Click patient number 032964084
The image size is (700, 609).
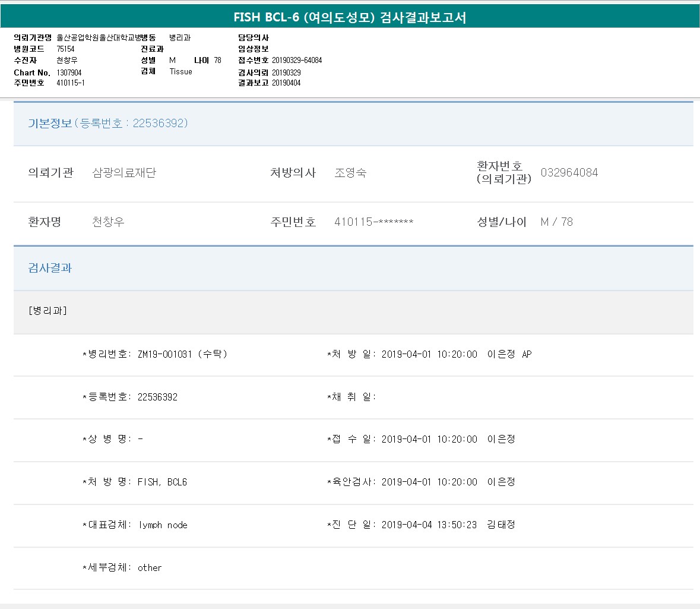[569, 173]
